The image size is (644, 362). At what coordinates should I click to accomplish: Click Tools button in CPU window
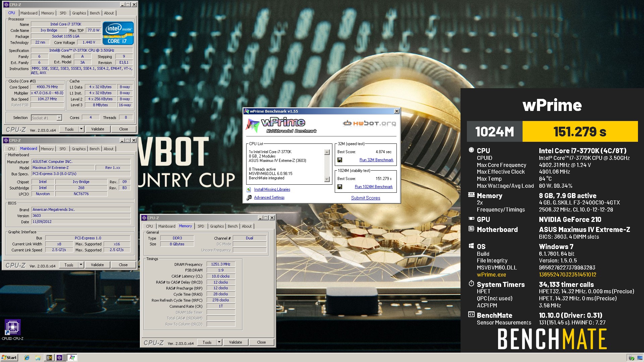click(x=69, y=129)
